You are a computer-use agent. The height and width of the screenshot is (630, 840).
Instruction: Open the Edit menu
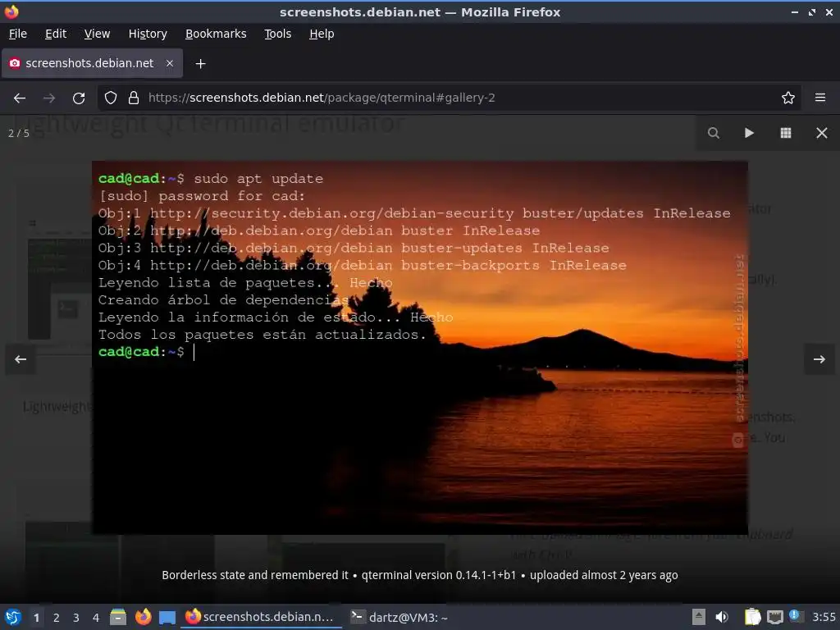pyautogui.click(x=56, y=34)
